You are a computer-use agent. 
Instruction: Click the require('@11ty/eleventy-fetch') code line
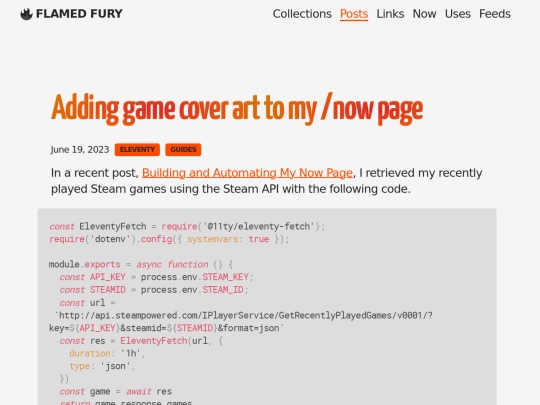pyautogui.click(x=187, y=226)
